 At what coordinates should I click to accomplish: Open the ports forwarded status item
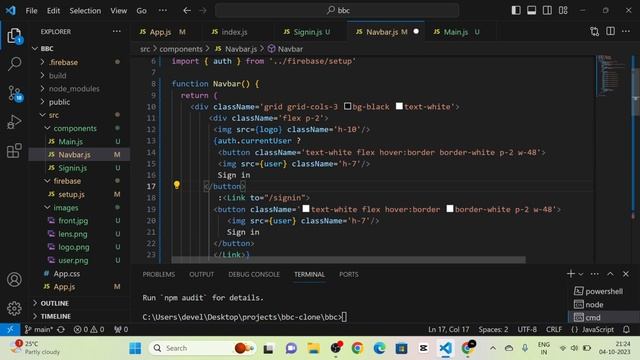click(121, 329)
